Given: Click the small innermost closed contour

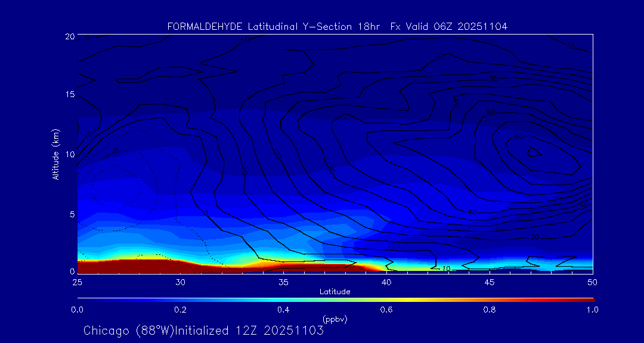Looking at the screenshot, I should coord(534,152).
